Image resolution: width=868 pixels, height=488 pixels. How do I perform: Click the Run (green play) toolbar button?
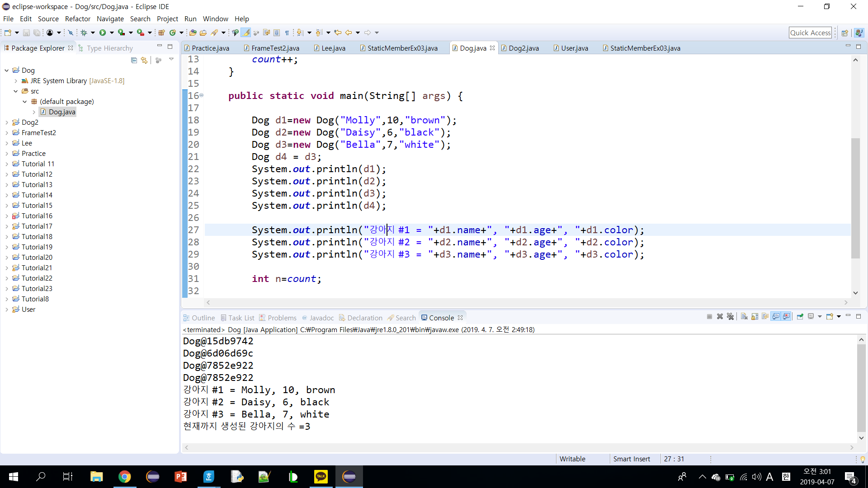[103, 33]
